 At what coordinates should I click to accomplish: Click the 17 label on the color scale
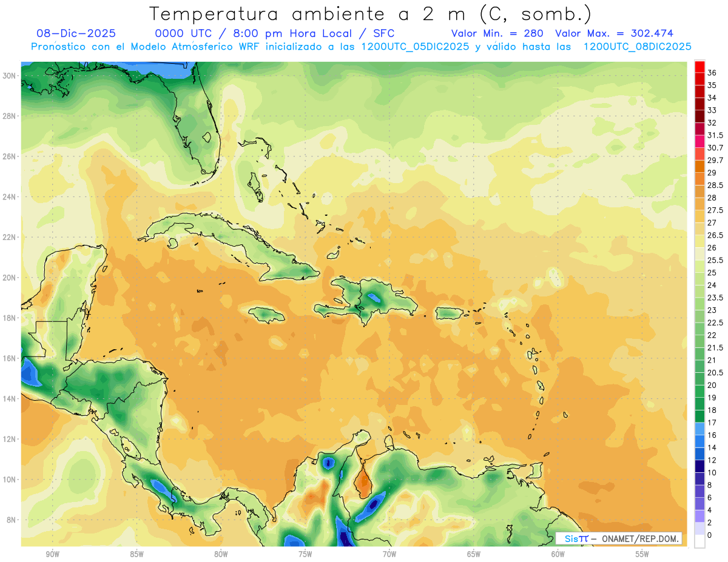tap(712, 423)
